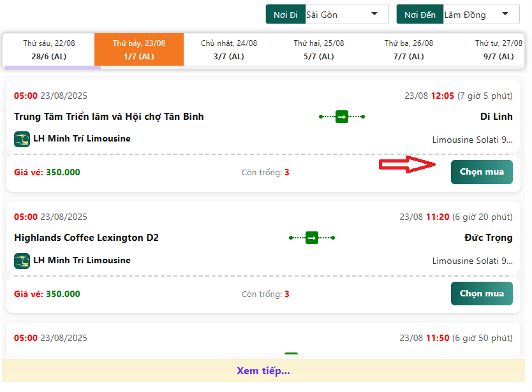Click the Nơi Đi label

(286, 14)
